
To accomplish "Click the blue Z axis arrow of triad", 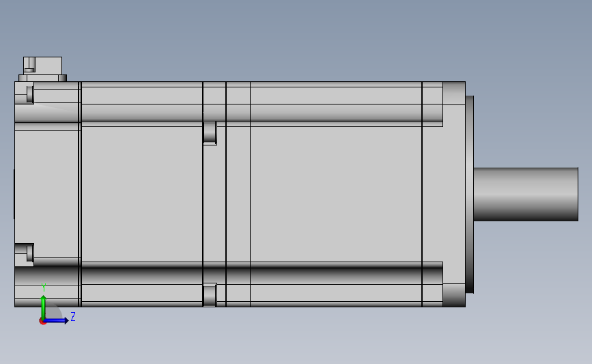I will click(57, 320).
